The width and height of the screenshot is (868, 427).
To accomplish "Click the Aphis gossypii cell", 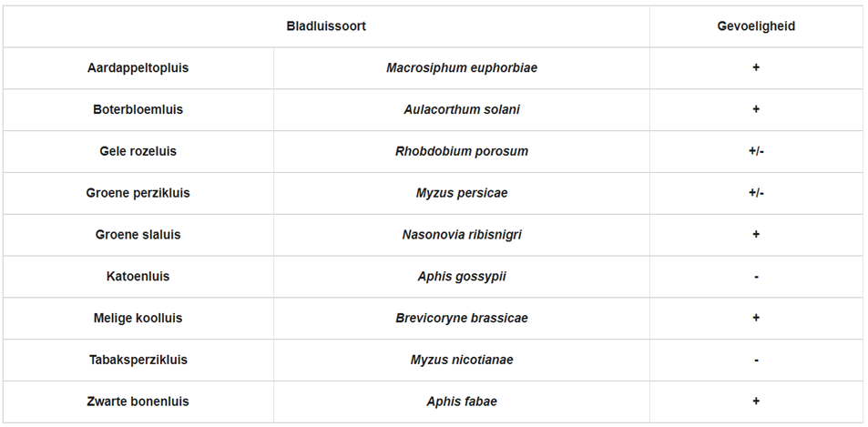I will click(462, 277).
